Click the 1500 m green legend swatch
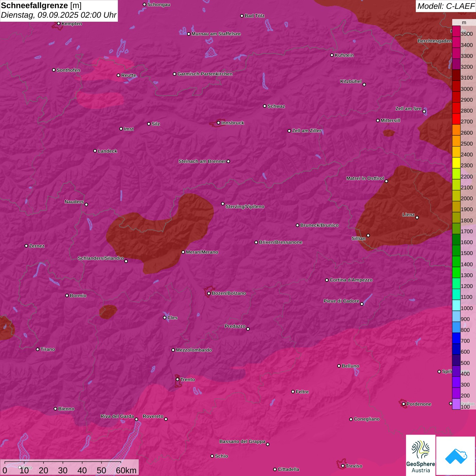 [x=456, y=251]
